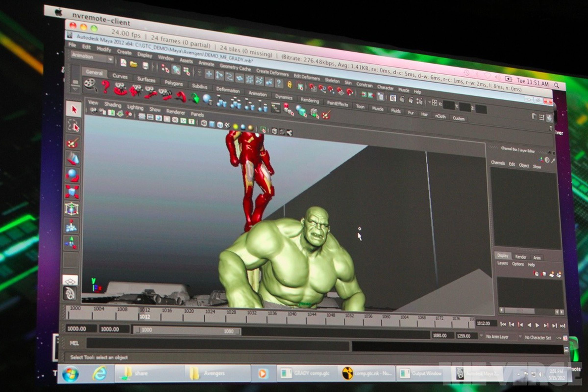Viewport: 588px width, 392px height.
Task: Toggle use all lights yellow sphere
Action: (235, 127)
